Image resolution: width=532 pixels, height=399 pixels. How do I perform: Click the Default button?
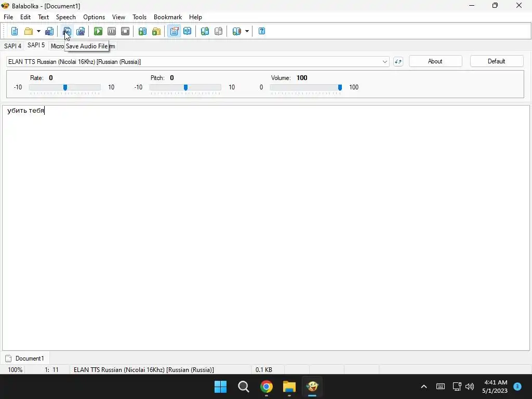coord(496,61)
